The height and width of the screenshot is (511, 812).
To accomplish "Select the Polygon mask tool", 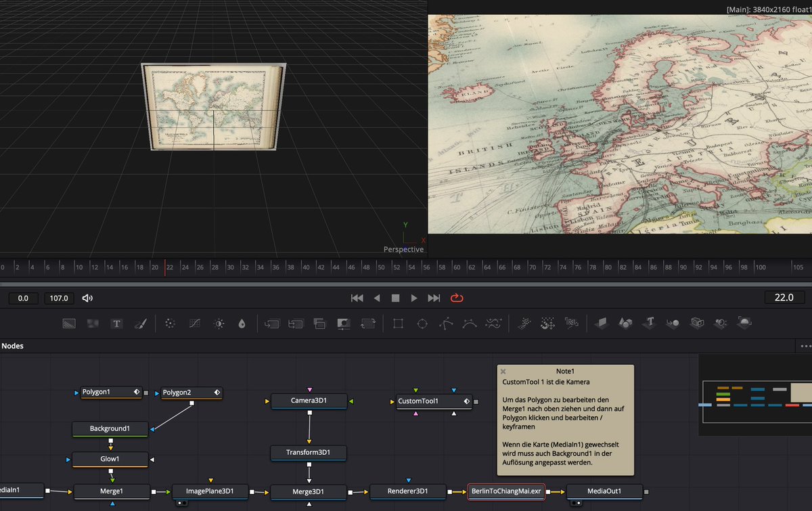I will pos(447,324).
